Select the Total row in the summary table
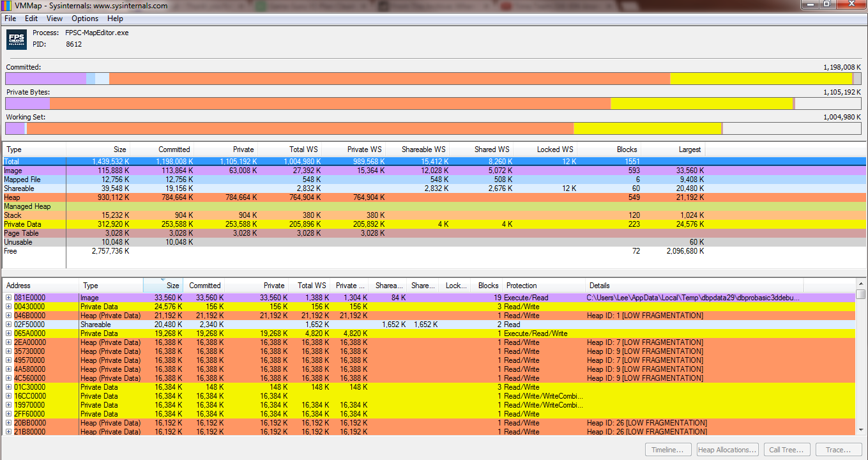Image resolution: width=868 pixels, height=460 pixels. tap(434, 162)
